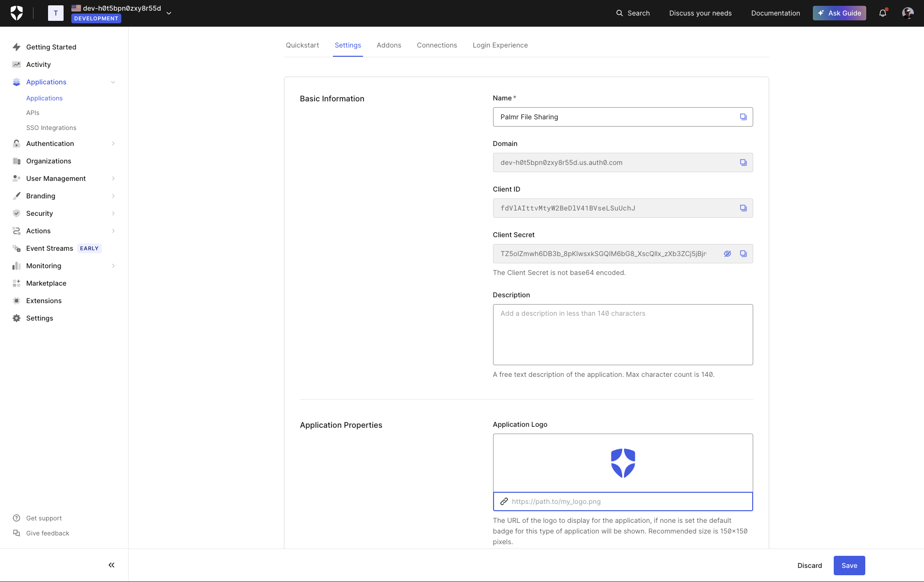
Task: Click the DEVELOPMENT environment badge
Action: click(96, 18)
